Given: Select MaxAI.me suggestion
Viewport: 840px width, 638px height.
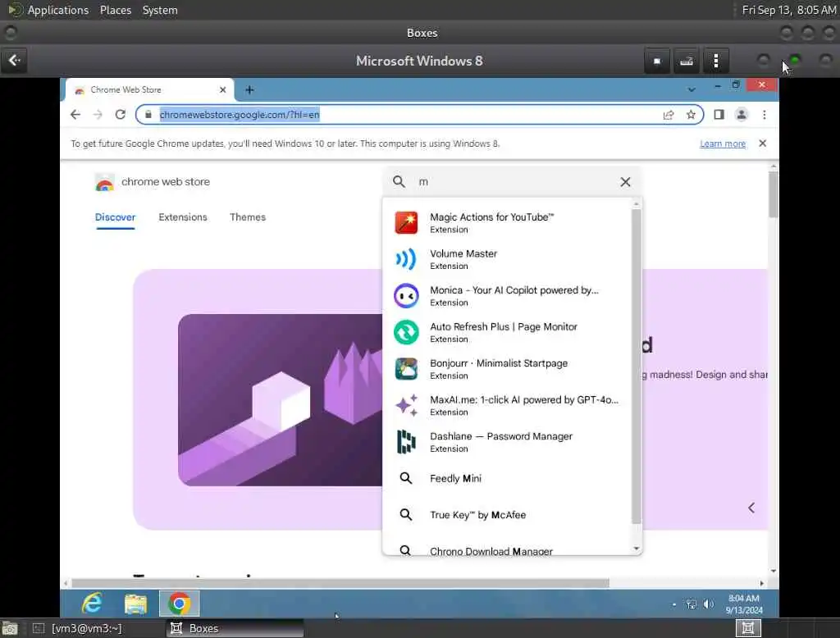Looking at the screenshot, I should pos(508,405).
